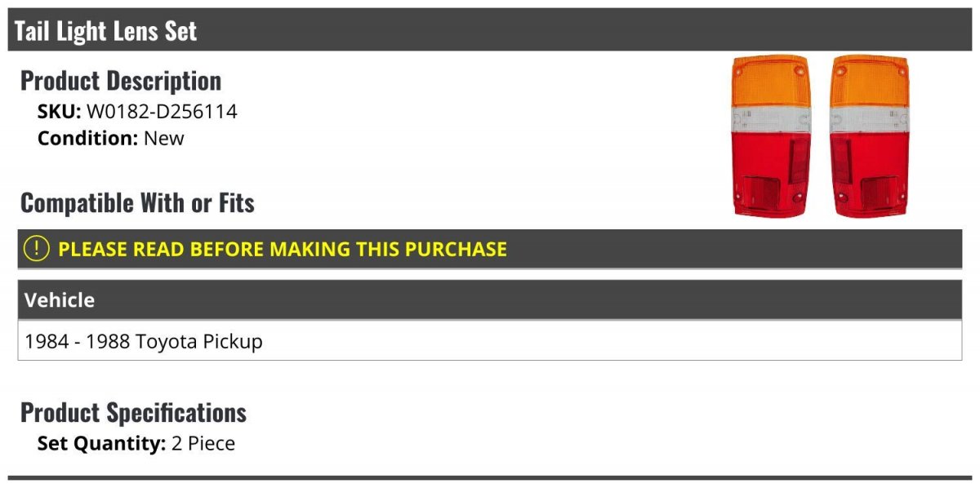Click the amber section of left lens
The image size is (980, 488).
coord(770,80)
